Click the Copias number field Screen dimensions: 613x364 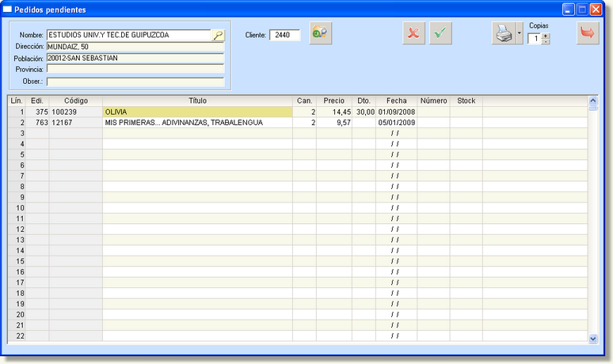[x=535, y=39]
